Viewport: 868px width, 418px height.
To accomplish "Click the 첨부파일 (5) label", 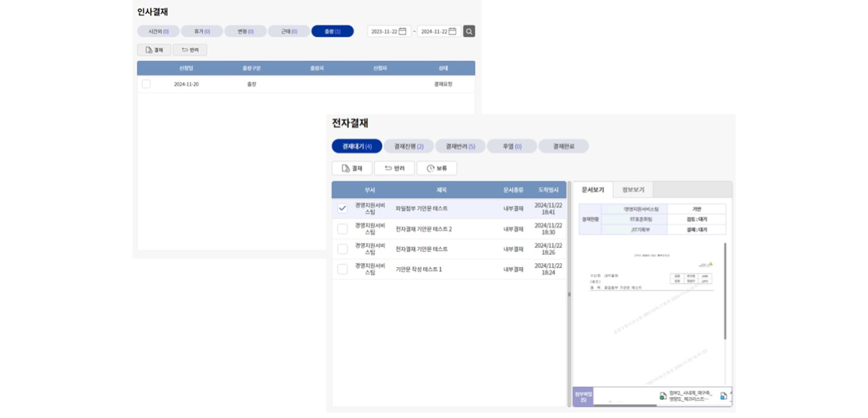I will coord(582,396).
